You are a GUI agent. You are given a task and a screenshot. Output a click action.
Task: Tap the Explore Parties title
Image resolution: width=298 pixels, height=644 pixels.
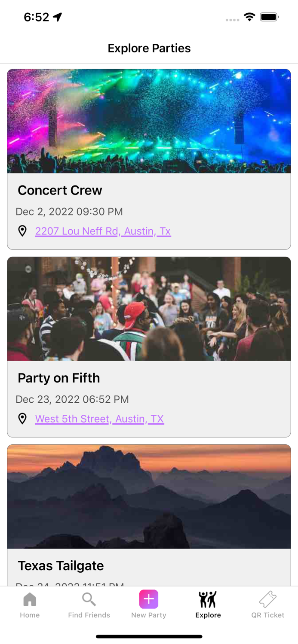[149, 48]
